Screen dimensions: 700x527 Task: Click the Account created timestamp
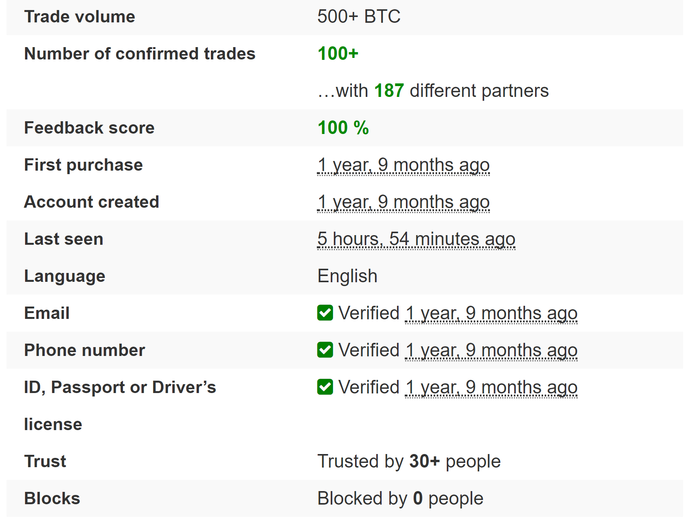click(404, 202)
